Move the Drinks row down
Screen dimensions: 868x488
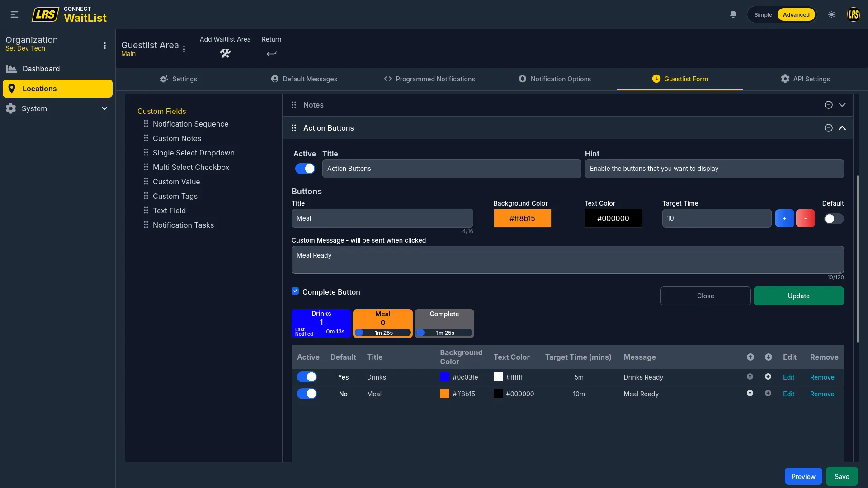pos(768,376)
